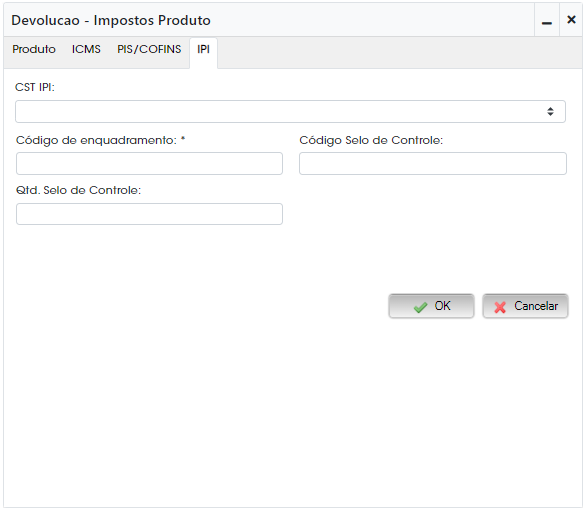Select the PIS/COFINS tab
Viewport: 586px width, 511px height.
point(149,49)
